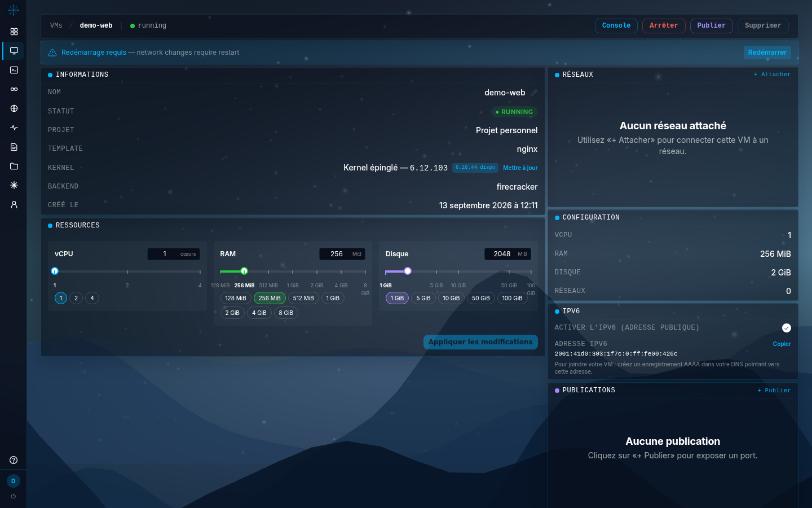Viewport: 812px width, 508px height.
Task: Click the D user avatar
Action: [x=14, y=481]
